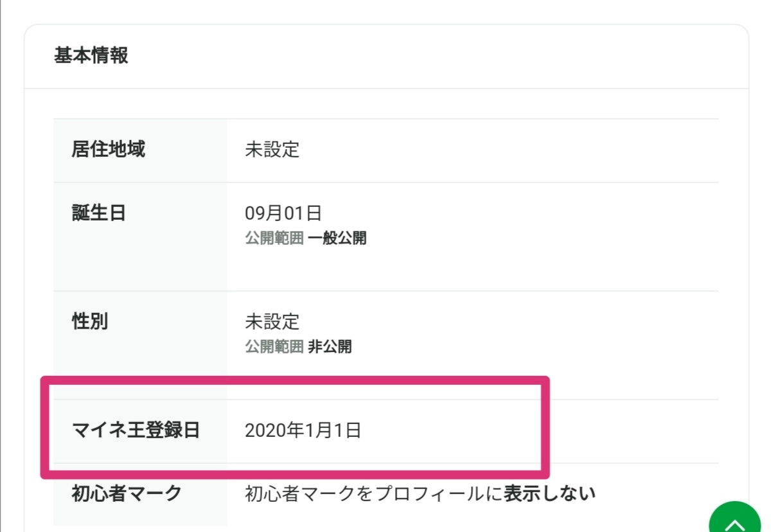Click the pink highlight frame's top border
Viewport: 771px width, 532px height.
296,380
